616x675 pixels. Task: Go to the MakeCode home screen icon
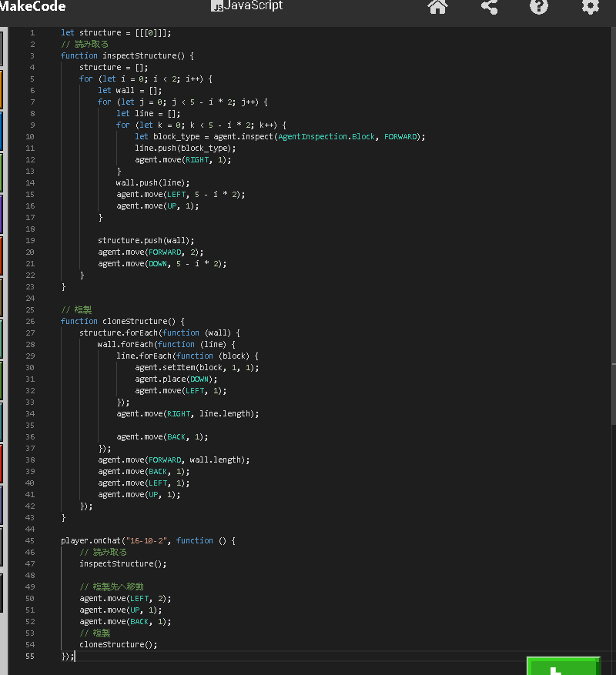(x=437, y=7)
